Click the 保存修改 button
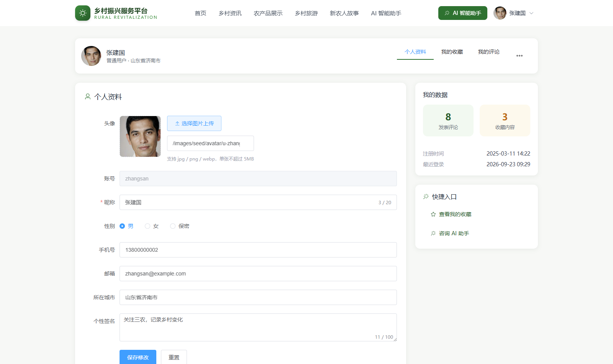The image size is (613, 364). [x=138, y=357]
